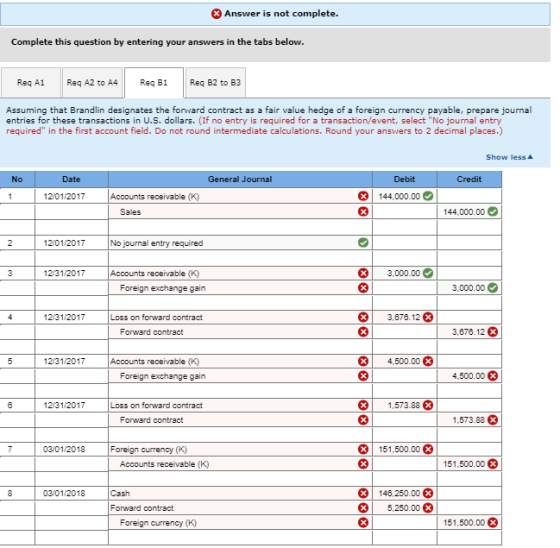Screen dimensions: 560x548
Task: Click red error icon in Answer is not complete banner
Action: tap(216, 14)
